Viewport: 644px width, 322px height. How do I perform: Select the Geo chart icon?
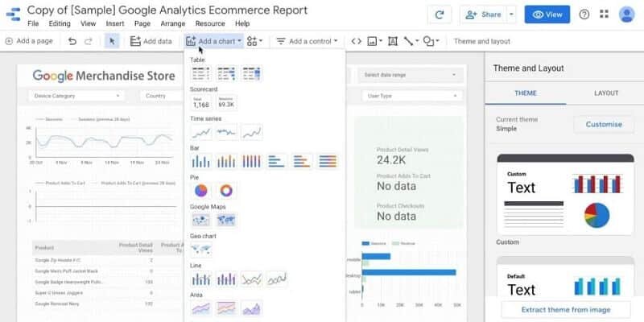point(201,250)
